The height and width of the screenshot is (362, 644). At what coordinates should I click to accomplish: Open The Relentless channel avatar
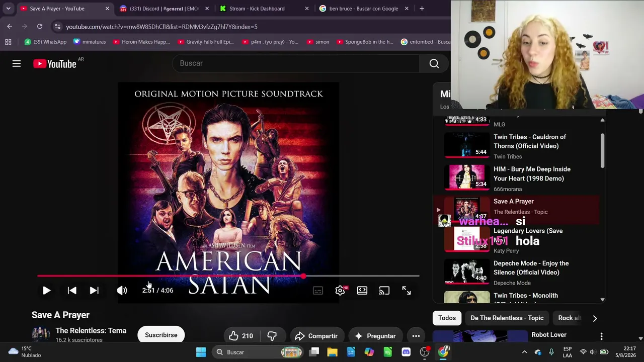point(41,335)
